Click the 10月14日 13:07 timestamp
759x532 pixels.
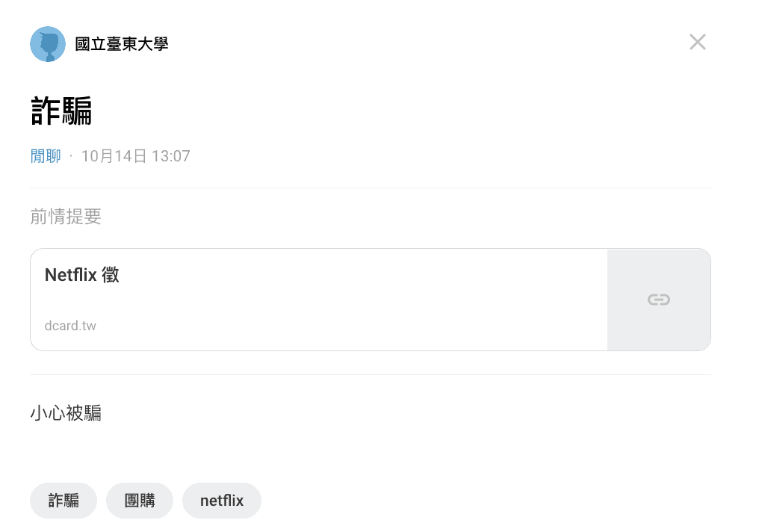pos(135,156)
